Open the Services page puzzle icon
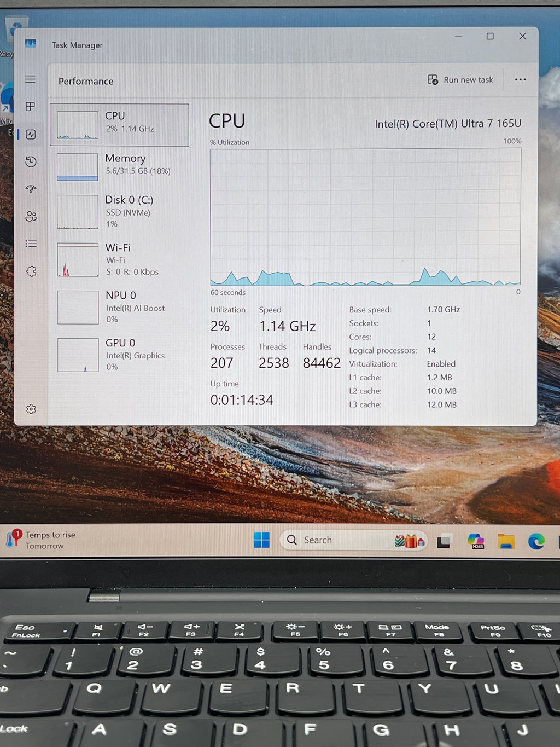This screenshot has width=560, height=747. point(31,271)
